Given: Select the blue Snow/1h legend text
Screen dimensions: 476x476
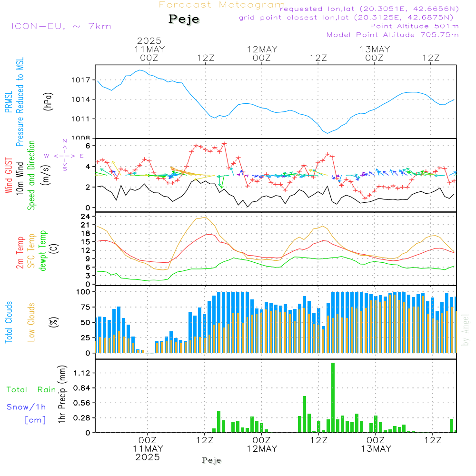Looking at the screenshot, I should click(x=26, y=407).
